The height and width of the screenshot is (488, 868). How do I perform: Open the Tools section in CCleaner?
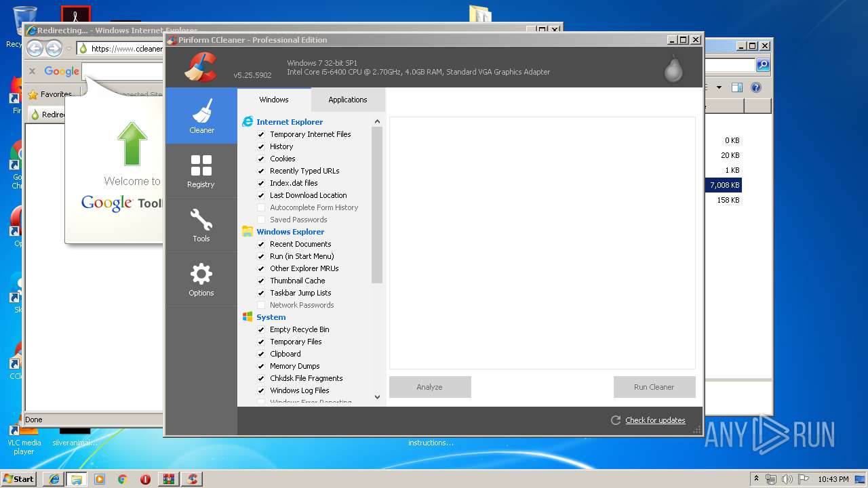[201, 224]
